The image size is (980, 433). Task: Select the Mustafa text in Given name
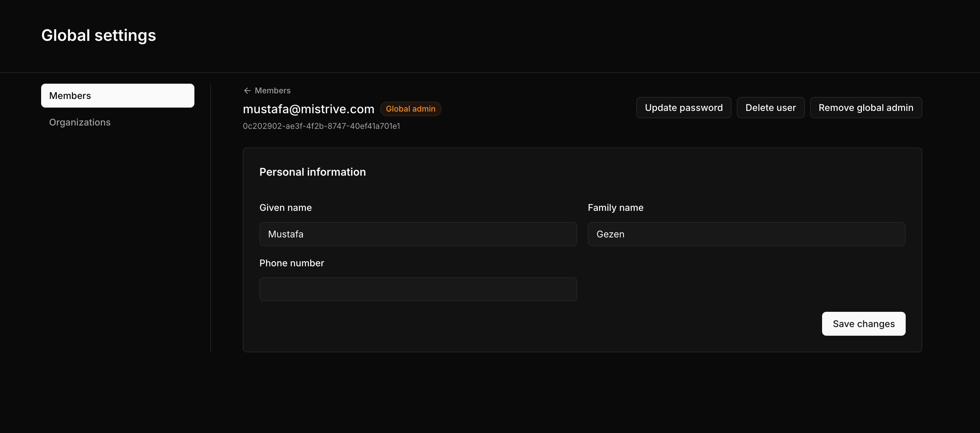click(x=285, y=234)
